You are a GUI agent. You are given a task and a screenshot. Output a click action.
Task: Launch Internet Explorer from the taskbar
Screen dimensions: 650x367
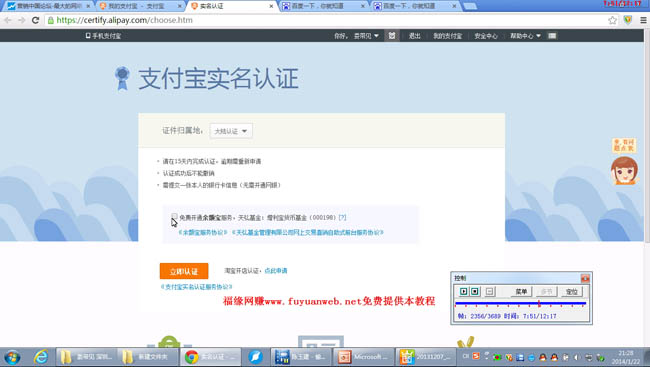(41, 357)
